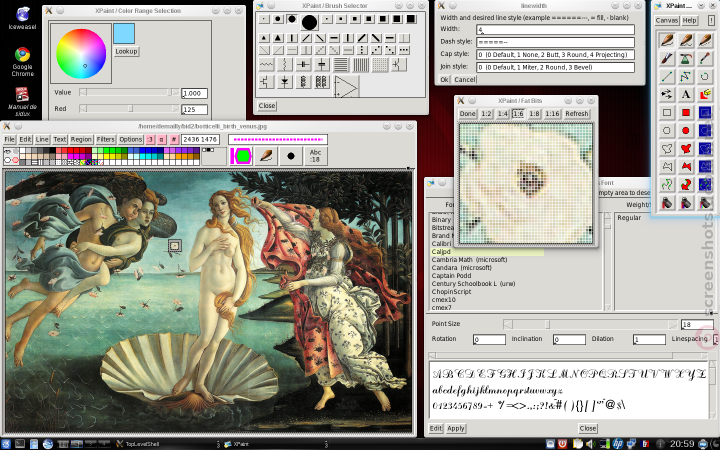Select the filled red bowtie polygon tool
720x450 pixels.
pos(686,166)
